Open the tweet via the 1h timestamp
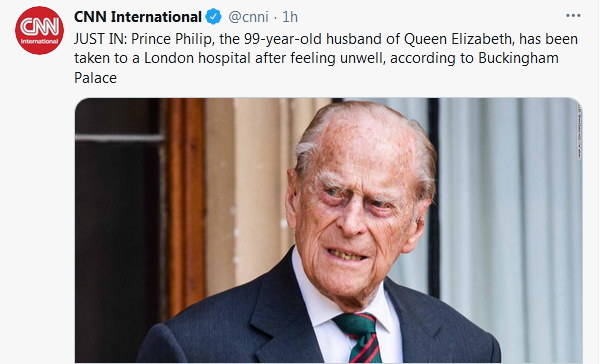Screen dimensions: 615x364 tap(290, 17)
